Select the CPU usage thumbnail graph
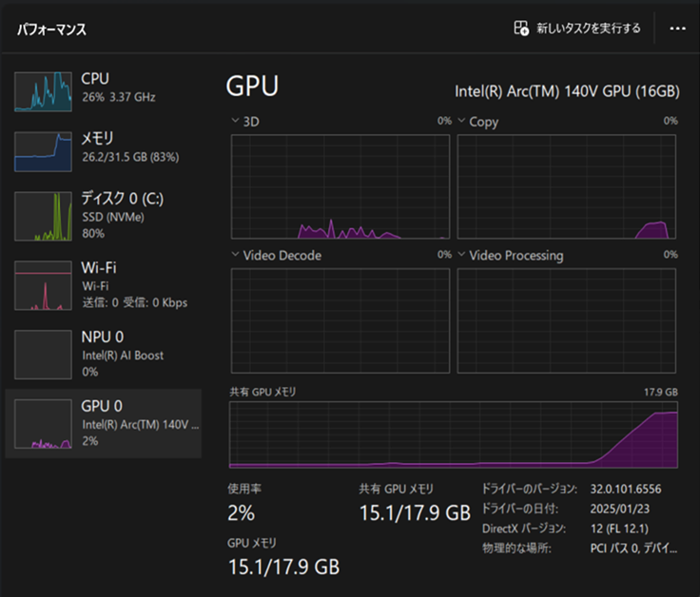Image resolution: width=700 pixels, height=597 pixels. tap(43, 91)
